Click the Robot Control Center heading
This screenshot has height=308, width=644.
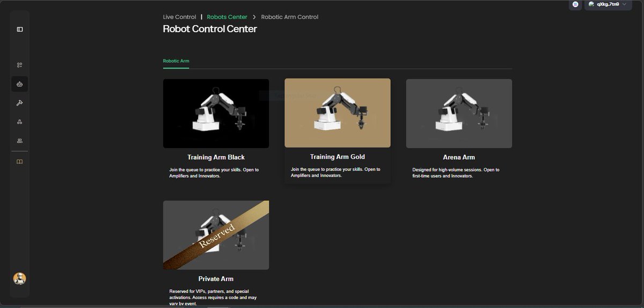point(210,29)
